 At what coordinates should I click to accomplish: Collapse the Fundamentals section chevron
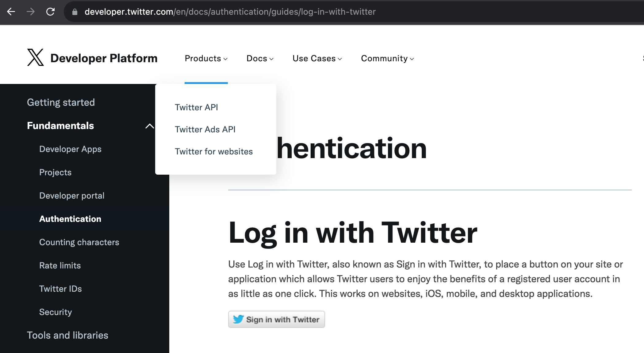click(x=150, y=126)
